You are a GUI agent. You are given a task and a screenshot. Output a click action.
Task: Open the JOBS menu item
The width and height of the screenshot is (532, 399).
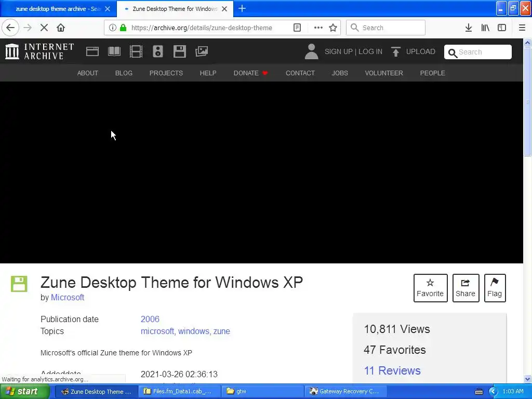point(340,73)
